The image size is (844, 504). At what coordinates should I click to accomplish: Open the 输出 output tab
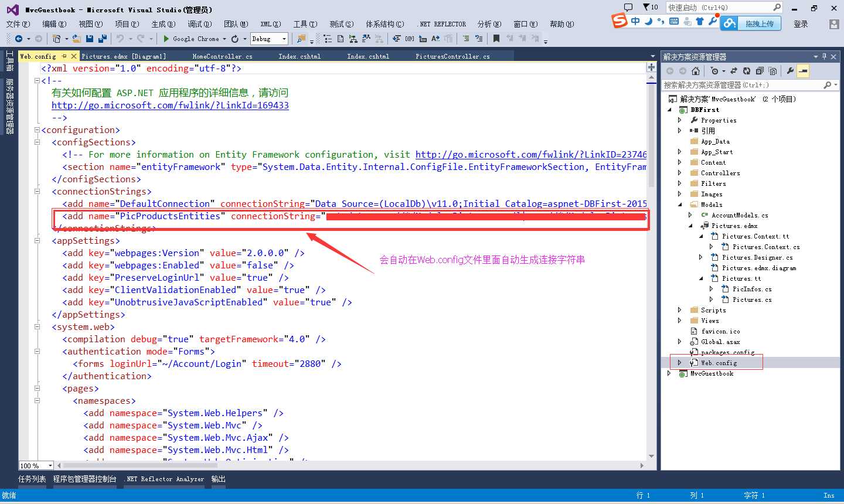[219, 479]
